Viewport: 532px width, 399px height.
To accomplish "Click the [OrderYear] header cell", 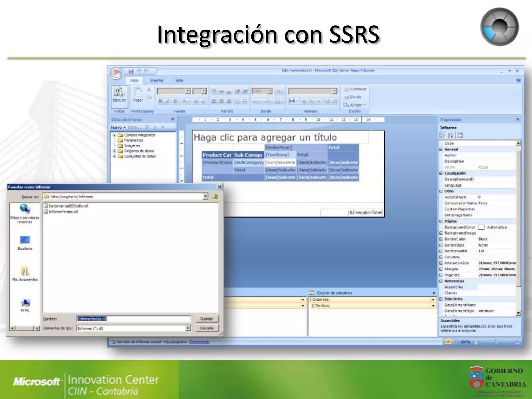I will 296,147.
